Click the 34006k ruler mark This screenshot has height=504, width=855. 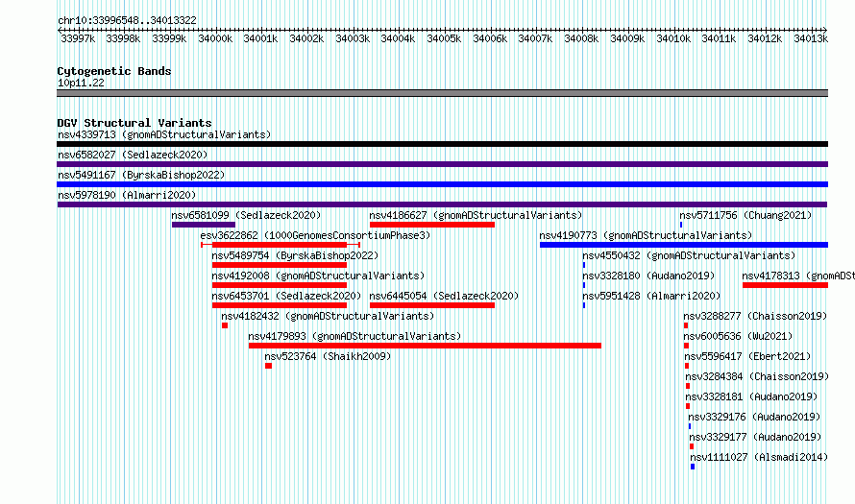[490, 38]
